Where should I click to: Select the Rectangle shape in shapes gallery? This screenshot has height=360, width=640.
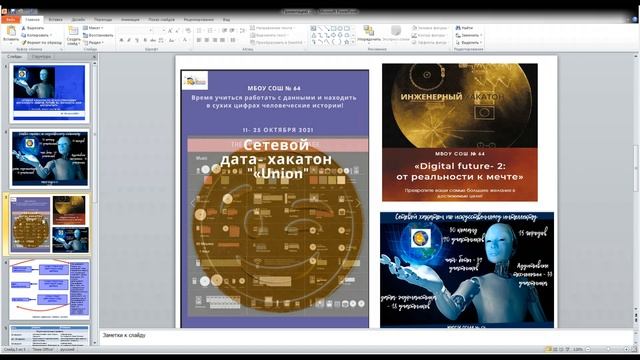(x=333, y=28)
